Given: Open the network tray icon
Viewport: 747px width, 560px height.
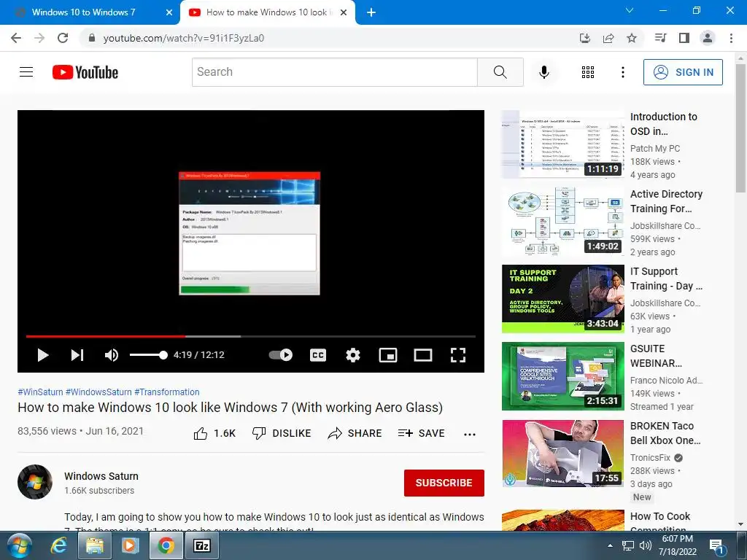Looking at the screenshot, I should point(628,545).
